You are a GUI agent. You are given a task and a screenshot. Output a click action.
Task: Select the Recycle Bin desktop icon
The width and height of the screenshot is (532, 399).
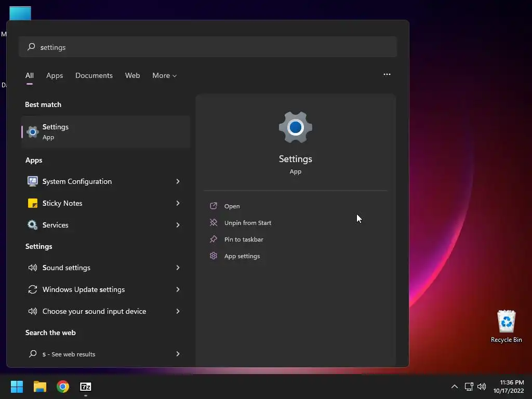click(506, 326)
